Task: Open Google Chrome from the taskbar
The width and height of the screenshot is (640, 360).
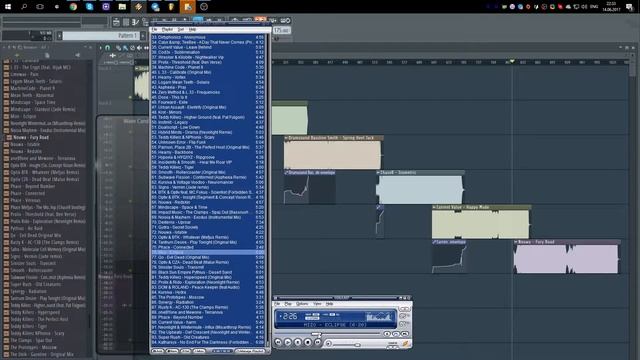Action: tap(73, 7)
